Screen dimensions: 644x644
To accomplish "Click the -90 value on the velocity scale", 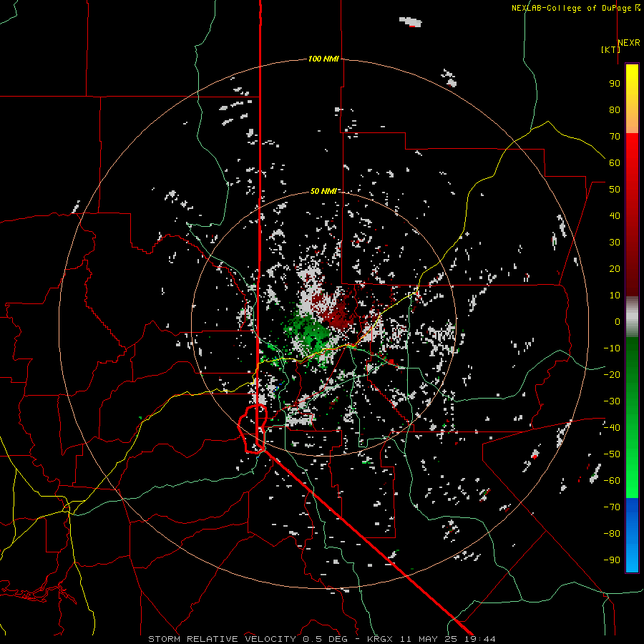I will click(612, 560).
